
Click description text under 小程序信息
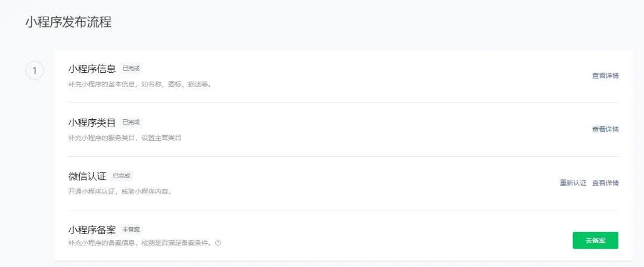click(x=140, y=84)
